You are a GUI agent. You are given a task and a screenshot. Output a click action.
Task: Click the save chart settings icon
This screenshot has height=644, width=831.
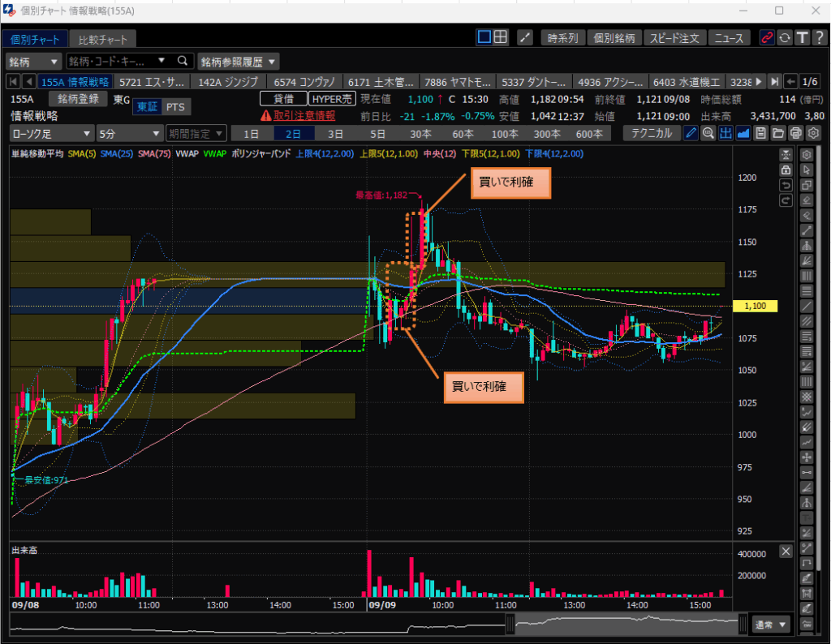[x=760, y=133]
